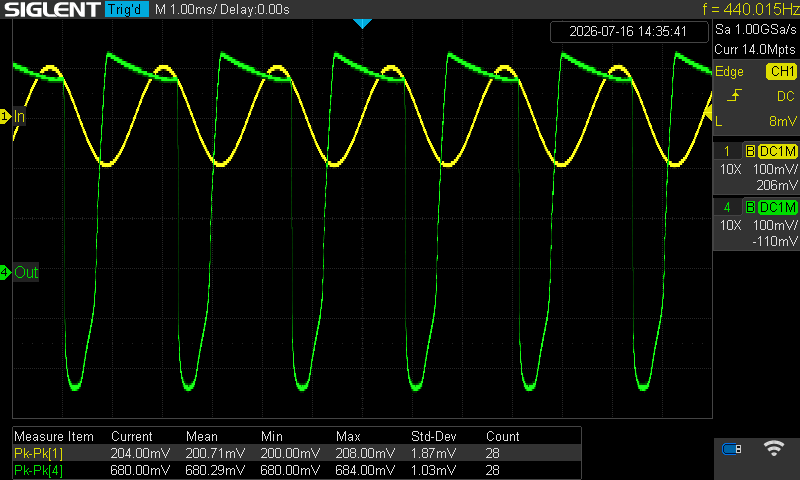Viewport: 800px width, 480px height.
Task: Click the f = 440.015Hz frequency counter
Action: point(751,9)
